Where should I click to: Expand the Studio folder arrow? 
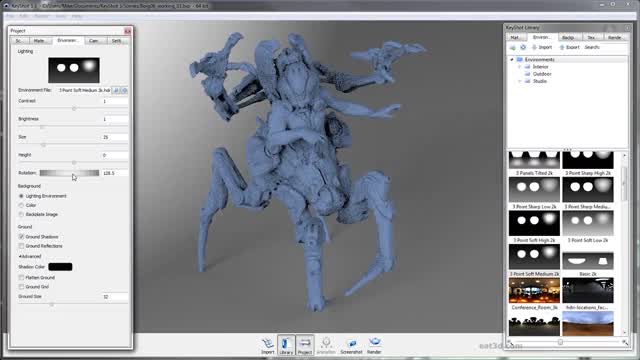click(x=520, y=81)
